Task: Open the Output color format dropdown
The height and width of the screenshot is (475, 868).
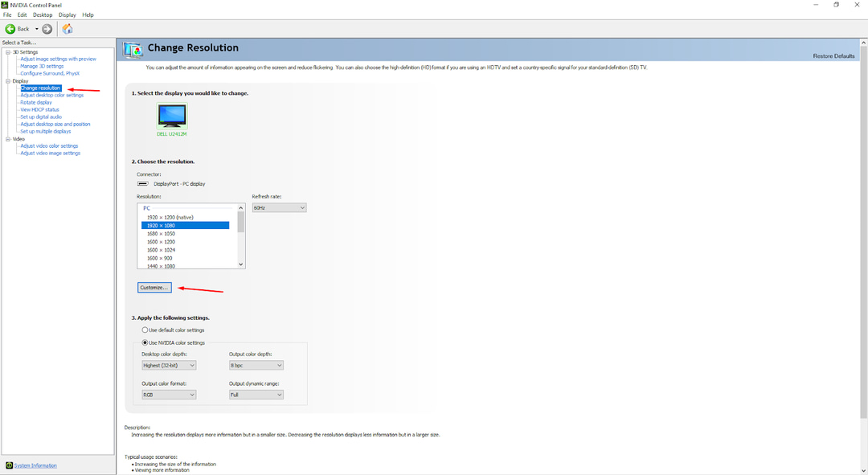Action: tap(168, 394)
